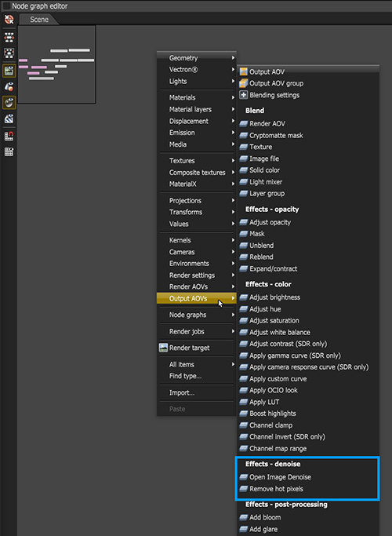Expand the Geometry submenu arrow

click(233, 58)
